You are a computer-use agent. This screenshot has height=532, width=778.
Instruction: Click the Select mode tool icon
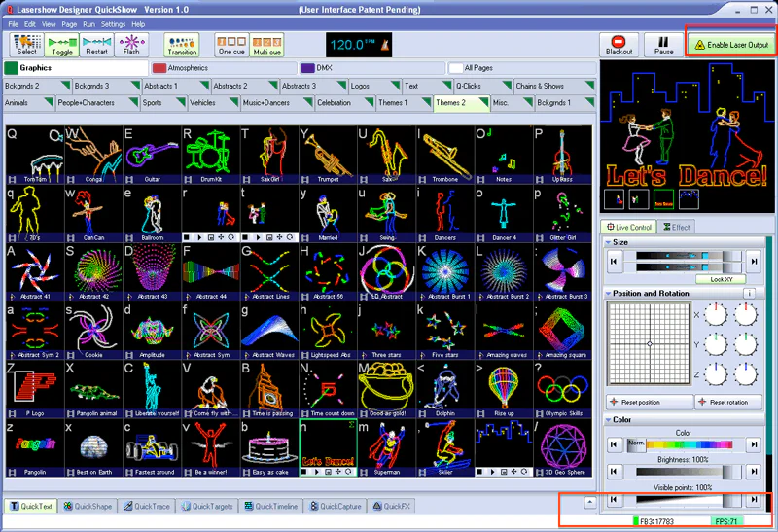click(27, 45)
